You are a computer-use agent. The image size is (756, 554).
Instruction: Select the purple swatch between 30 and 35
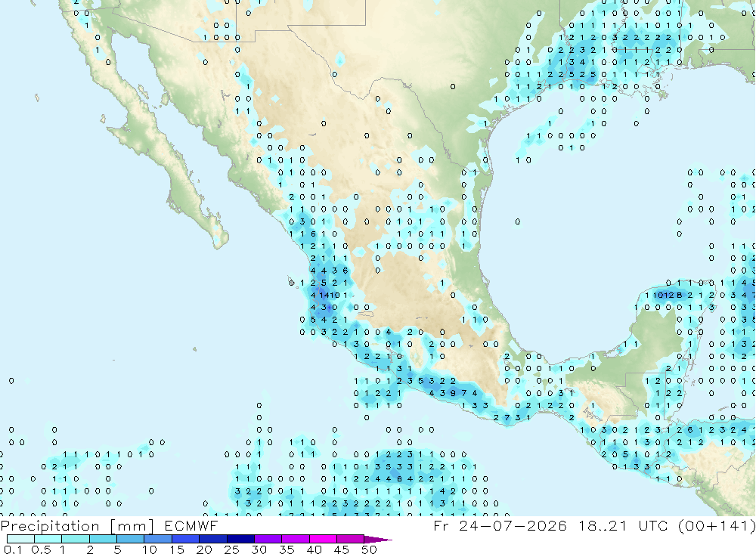pos(268,539)
